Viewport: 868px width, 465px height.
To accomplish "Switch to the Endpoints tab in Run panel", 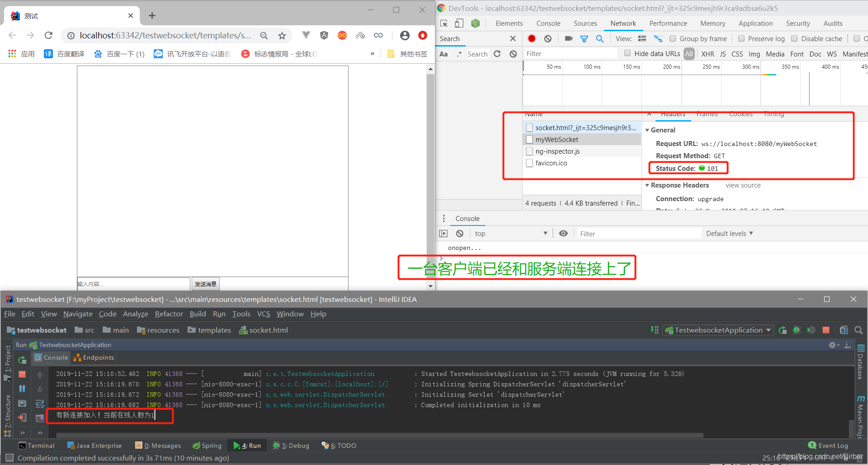I will tap(94, 357).
